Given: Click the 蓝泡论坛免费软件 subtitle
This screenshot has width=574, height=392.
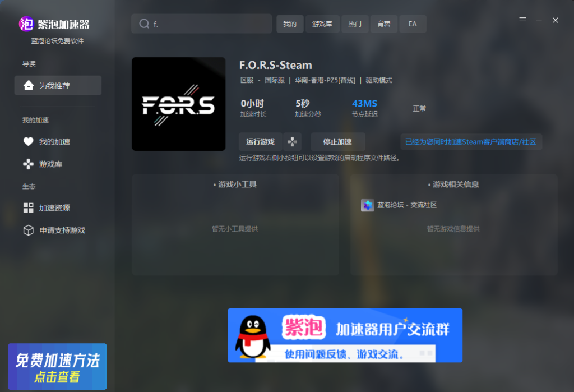Looking at the screenshot, I should [x=57, y=41].
